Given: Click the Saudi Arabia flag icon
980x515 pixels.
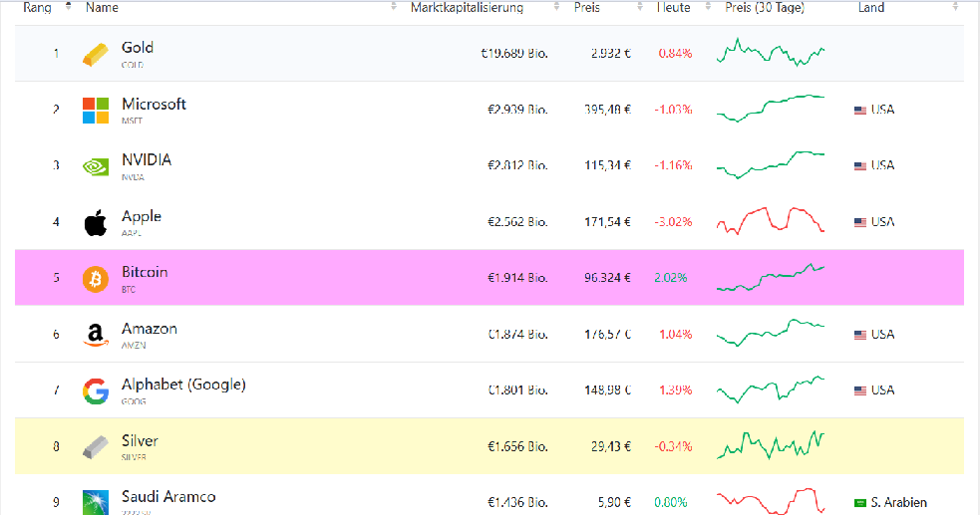Looking at the screenshot, I should click(x=860, y=503).
